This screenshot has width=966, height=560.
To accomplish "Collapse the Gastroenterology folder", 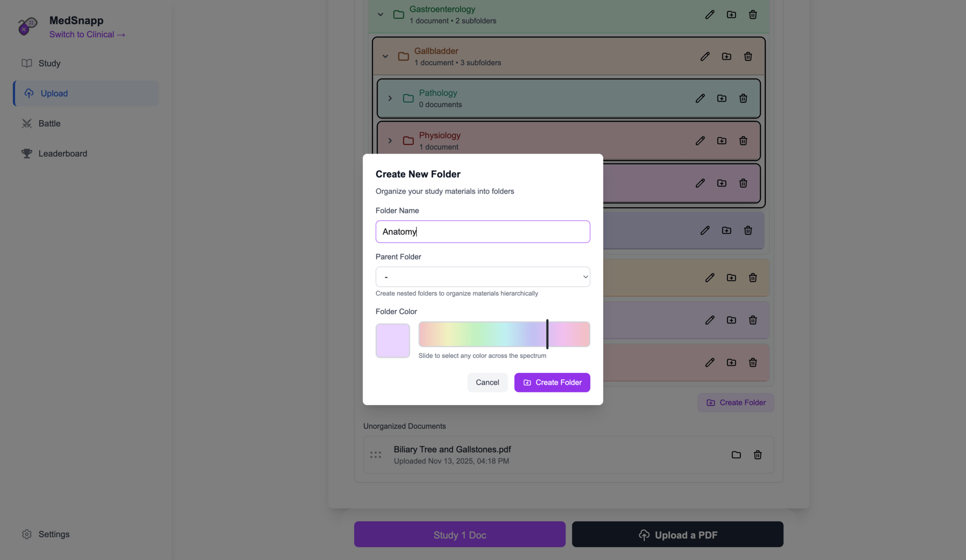I will pos(380,15).
